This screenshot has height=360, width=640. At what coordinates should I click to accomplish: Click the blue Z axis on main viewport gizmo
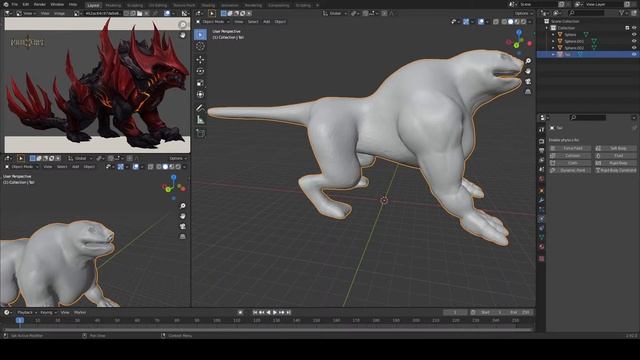tap(519, 32)
